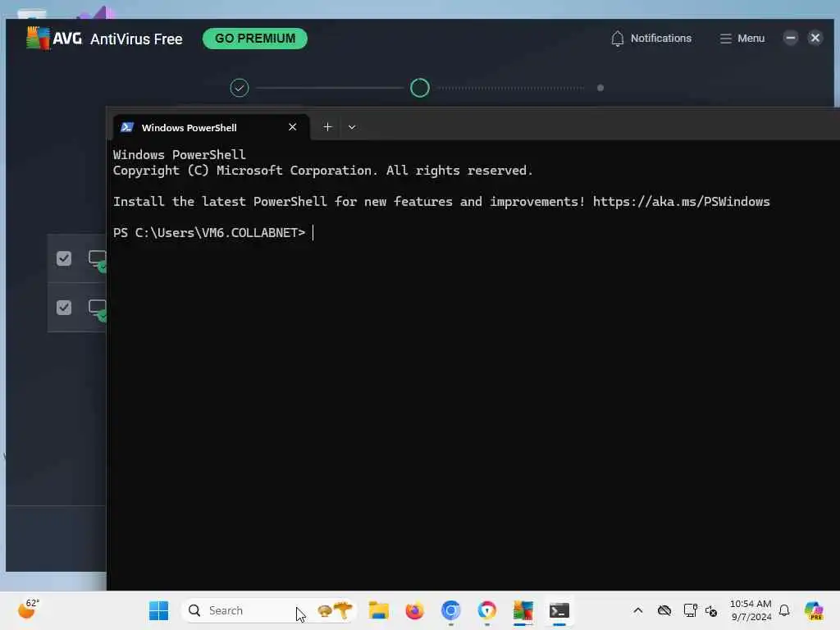Viewport: 840px width, 630px height.
Task: Click the second computer monitor icon in AVG
Action: click(x=98, y=309)
